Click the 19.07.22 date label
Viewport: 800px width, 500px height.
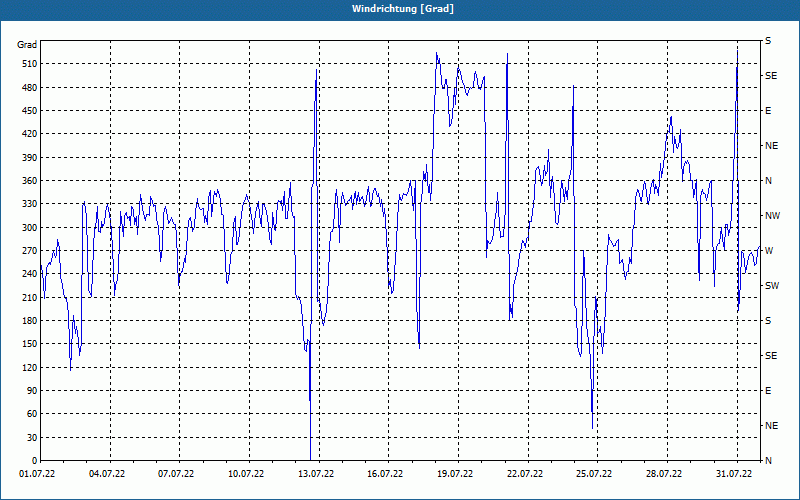pyautogui.click(x=455, y=474)
